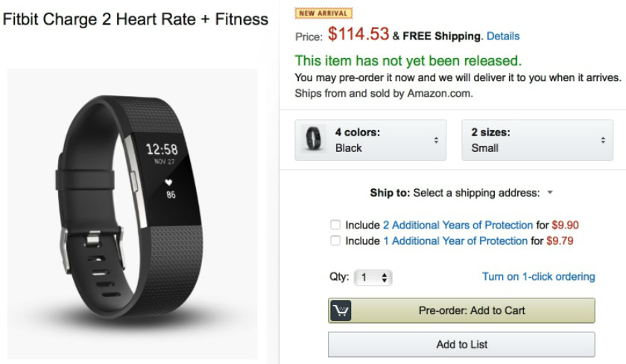The height and width of the screenshot is (364, 626).
Task: Click the black Fitbit color thumbnail icon
Action: click(314, 140)
